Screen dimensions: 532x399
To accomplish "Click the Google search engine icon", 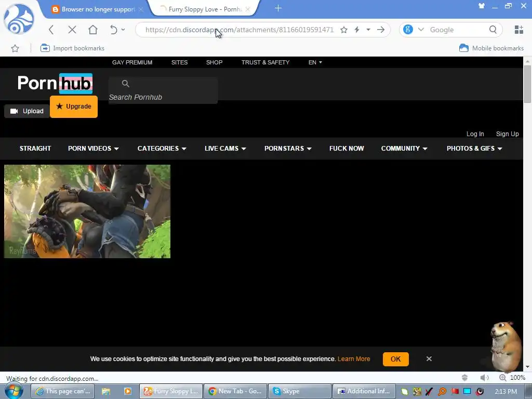I will (408, 30).
